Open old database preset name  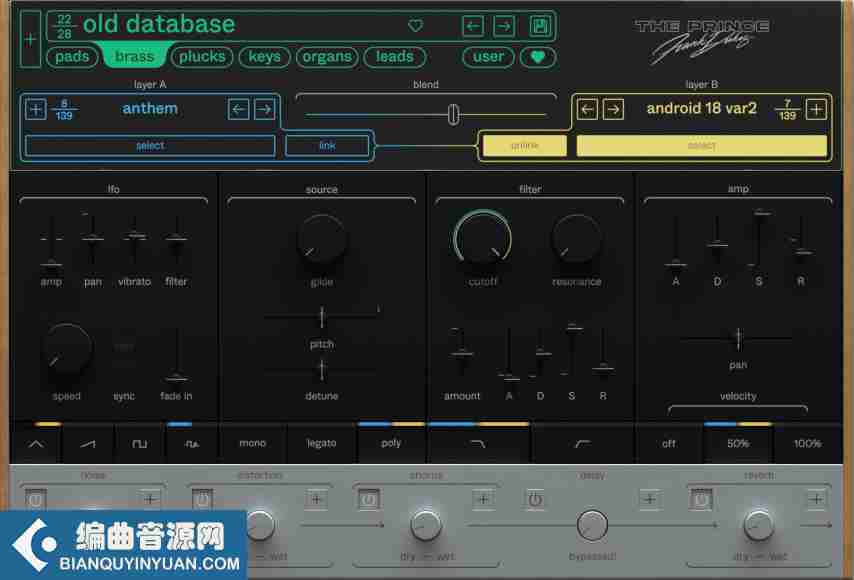coord(159,25)
